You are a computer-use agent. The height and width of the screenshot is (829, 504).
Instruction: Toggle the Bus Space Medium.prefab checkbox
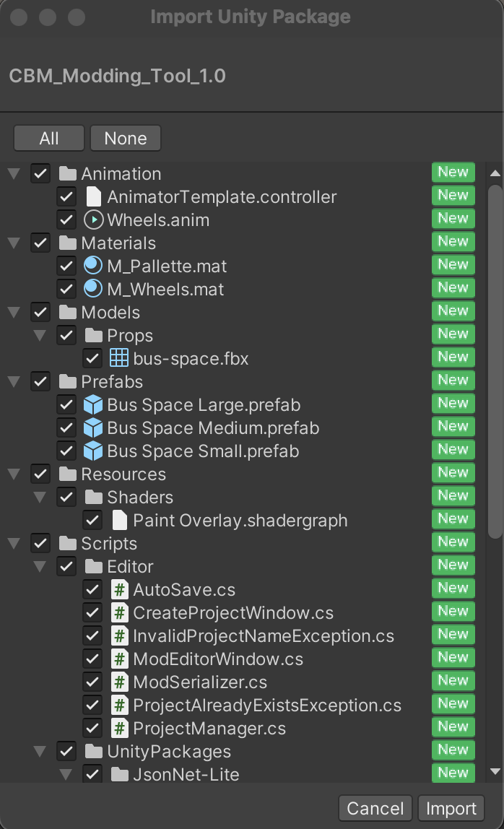pyautogui.click(x=66, y=427)
